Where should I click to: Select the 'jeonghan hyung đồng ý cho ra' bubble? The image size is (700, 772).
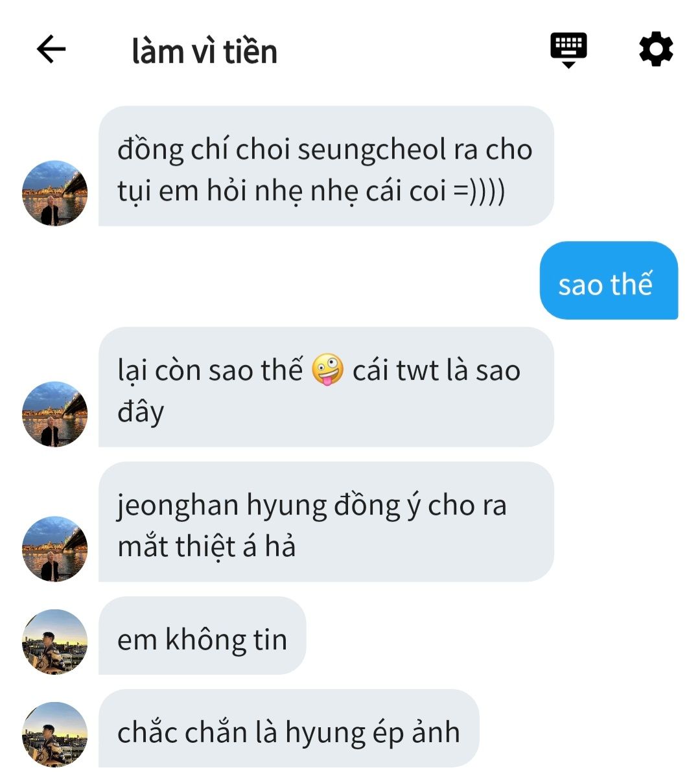tap(327, 522)
